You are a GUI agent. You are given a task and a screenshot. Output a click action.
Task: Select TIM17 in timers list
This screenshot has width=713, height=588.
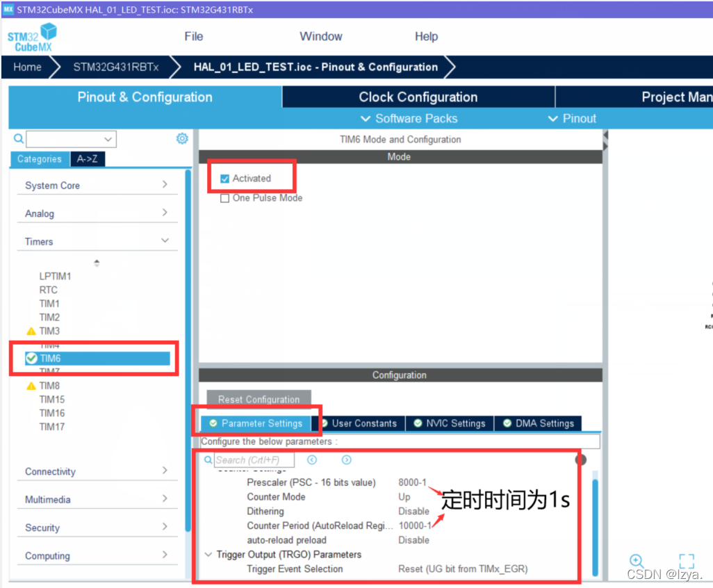point(52,427)
